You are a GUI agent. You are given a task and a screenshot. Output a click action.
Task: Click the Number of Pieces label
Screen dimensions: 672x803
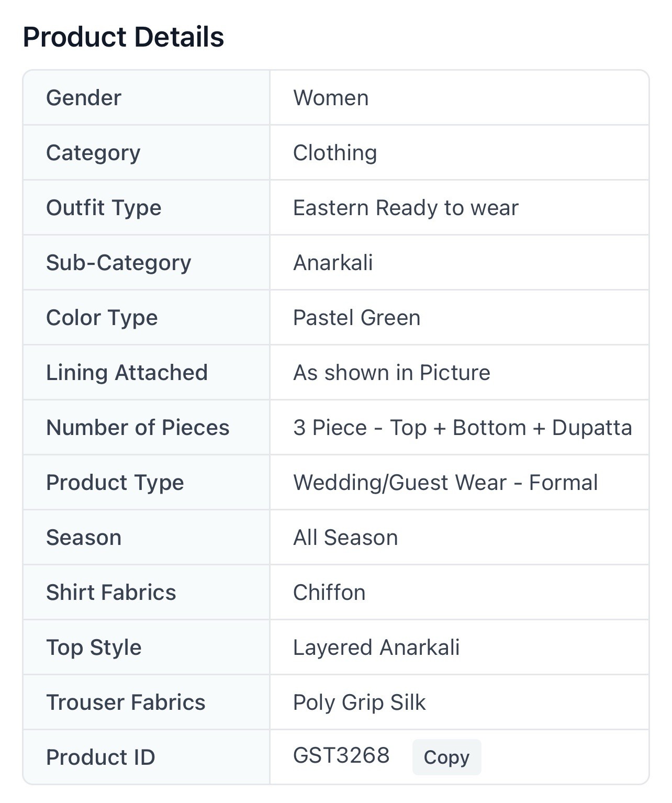(138, 428)
